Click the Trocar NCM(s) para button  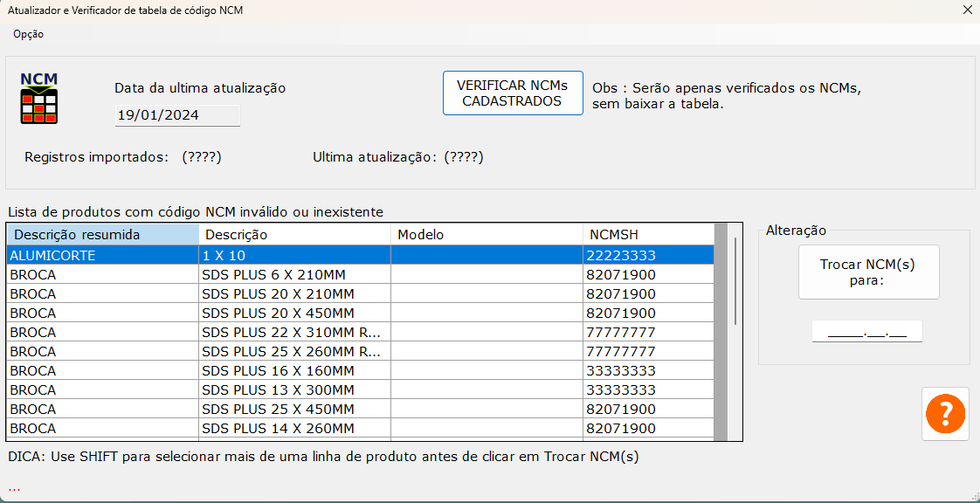point(868,272)
